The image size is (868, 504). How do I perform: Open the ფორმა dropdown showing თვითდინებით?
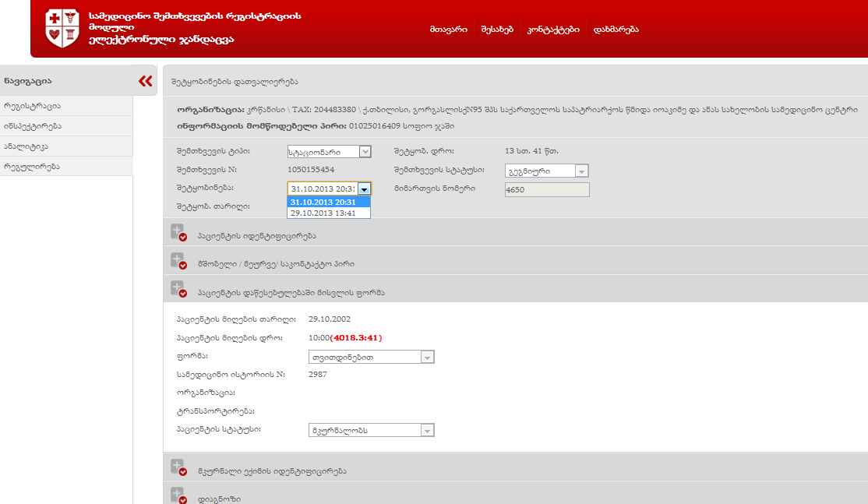click(x=372, y=357)
